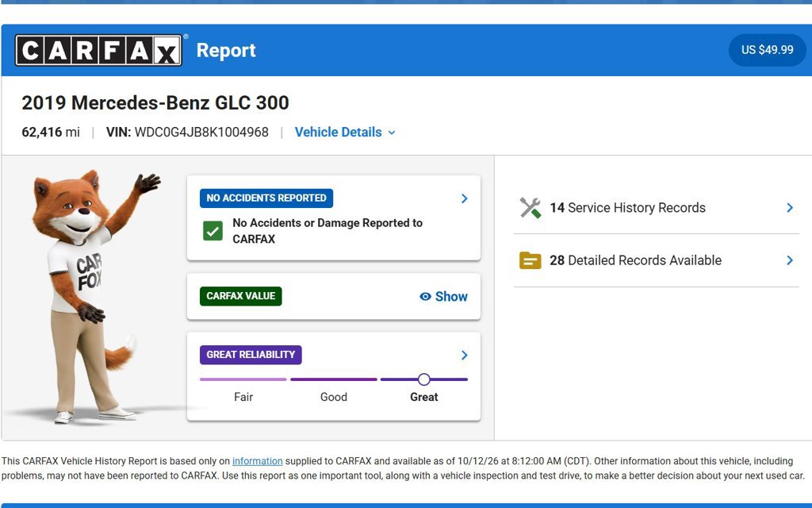Click the CARFAX logo
The width and height of the screenshot is (812, 508).
coord(98,50)
